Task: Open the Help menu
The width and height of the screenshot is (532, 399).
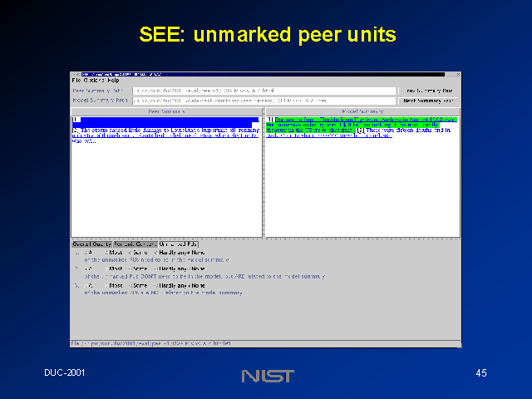Action: [112, 80]
